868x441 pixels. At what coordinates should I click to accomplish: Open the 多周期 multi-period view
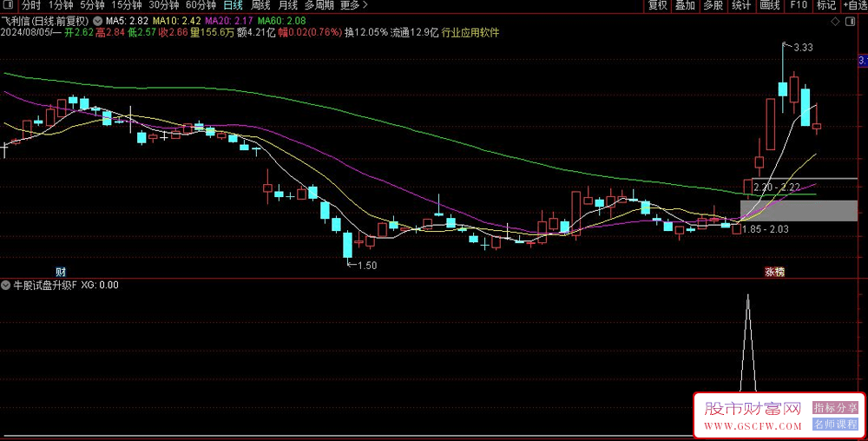pos(319,5)
